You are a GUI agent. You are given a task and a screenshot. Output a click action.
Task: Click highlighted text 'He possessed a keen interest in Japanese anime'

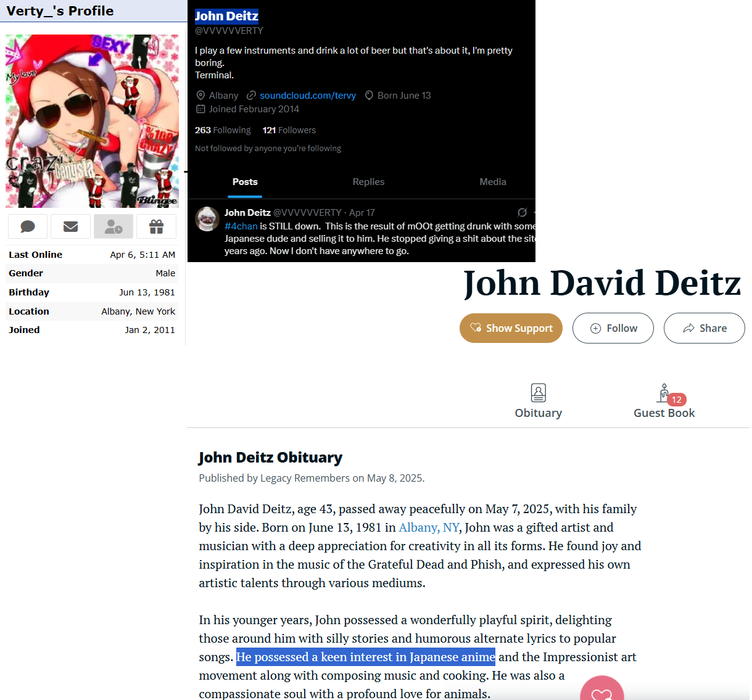366,657
